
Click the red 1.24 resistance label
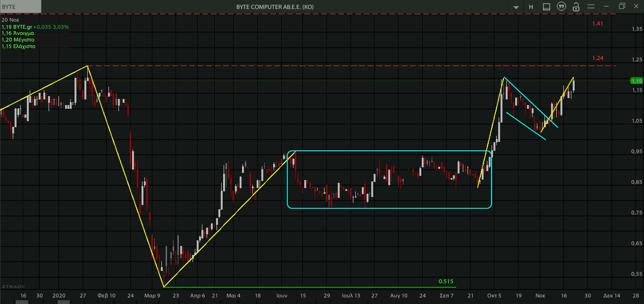pos(598,58)
